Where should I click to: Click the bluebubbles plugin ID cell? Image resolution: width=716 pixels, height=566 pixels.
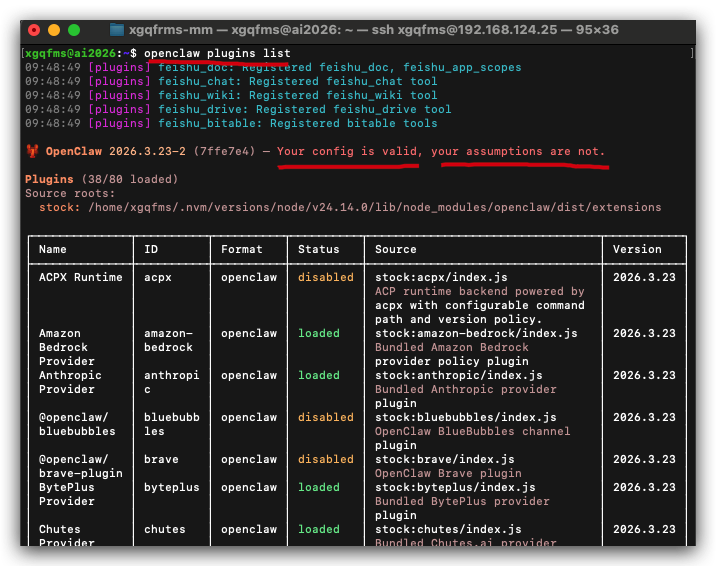click(x=172, y=424)
